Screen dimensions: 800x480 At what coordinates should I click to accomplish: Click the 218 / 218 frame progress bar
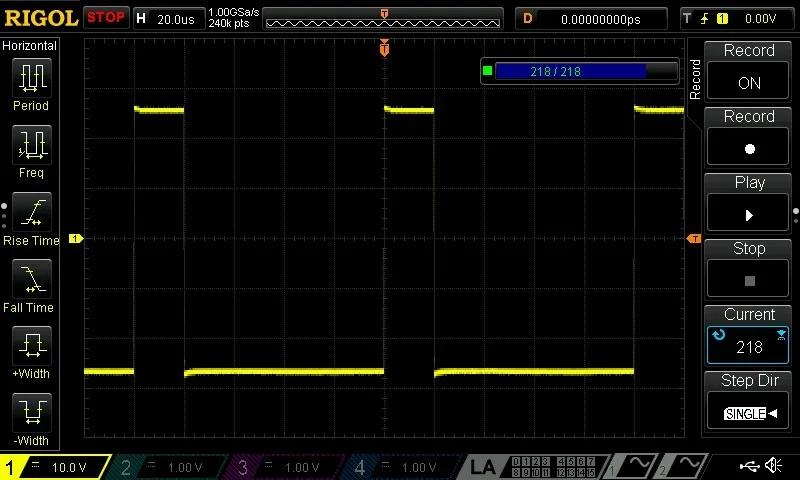pyautogui.click(x=571, y=71)
